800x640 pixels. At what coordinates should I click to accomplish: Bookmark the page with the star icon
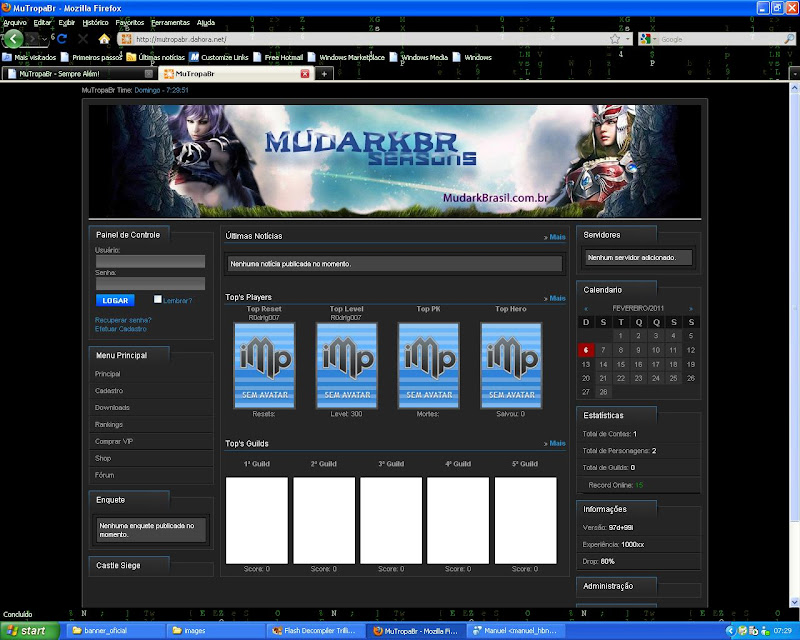click(x=615, y=39)
